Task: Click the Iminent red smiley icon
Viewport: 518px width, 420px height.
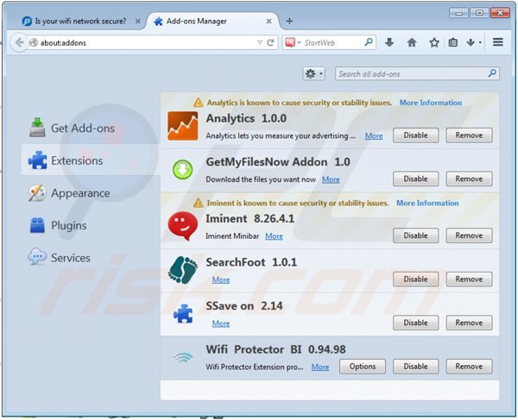Action: point(183,226)
